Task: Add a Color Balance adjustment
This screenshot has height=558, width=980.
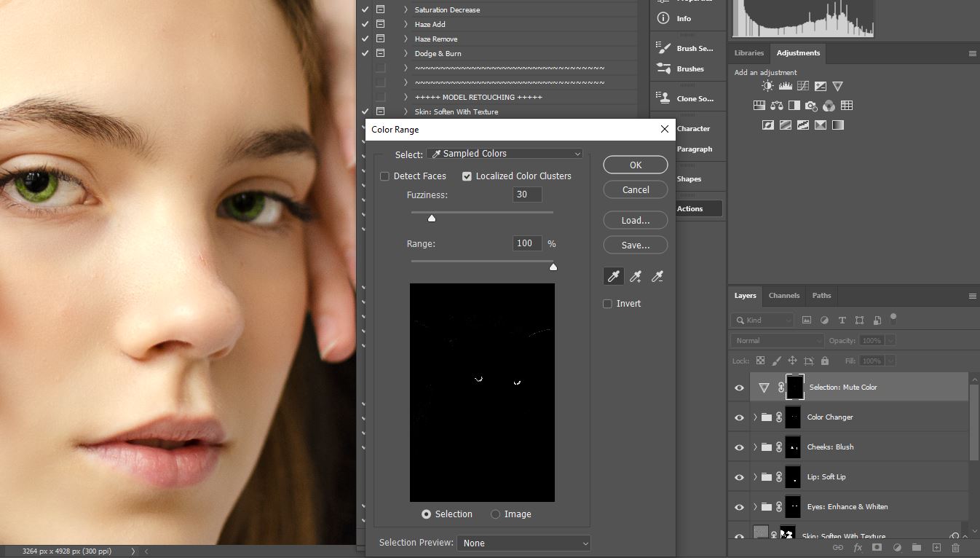Action: tap(776, 106)
